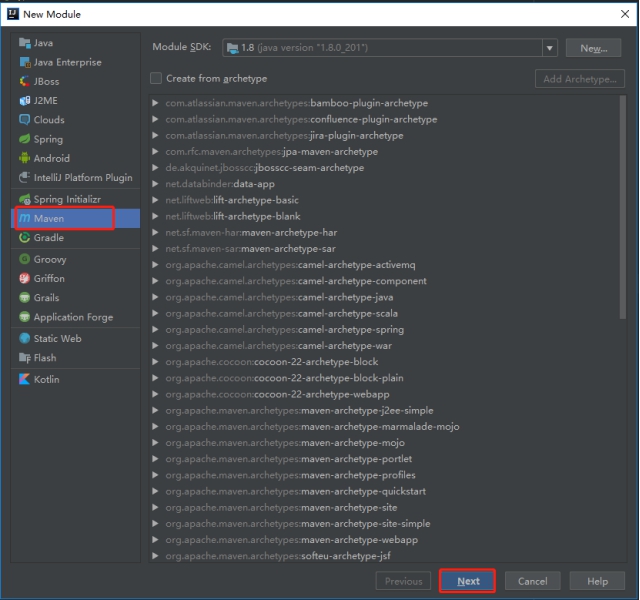Screen dimensions: 640x600
Task: Expand maven-archetype-webapp node
Action: click(155, 540)
